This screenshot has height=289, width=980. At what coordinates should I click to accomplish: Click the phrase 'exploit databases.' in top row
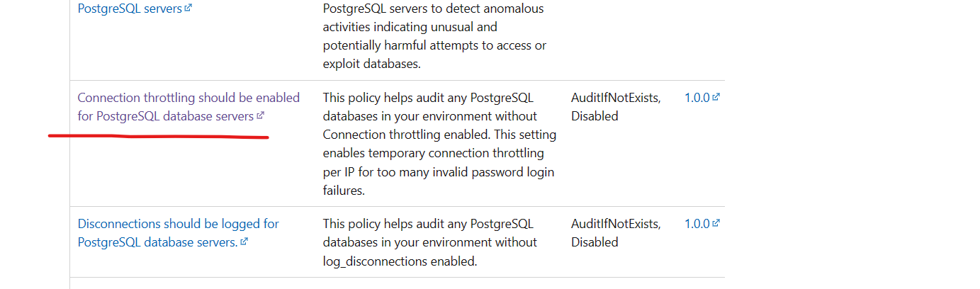(372, 64)
